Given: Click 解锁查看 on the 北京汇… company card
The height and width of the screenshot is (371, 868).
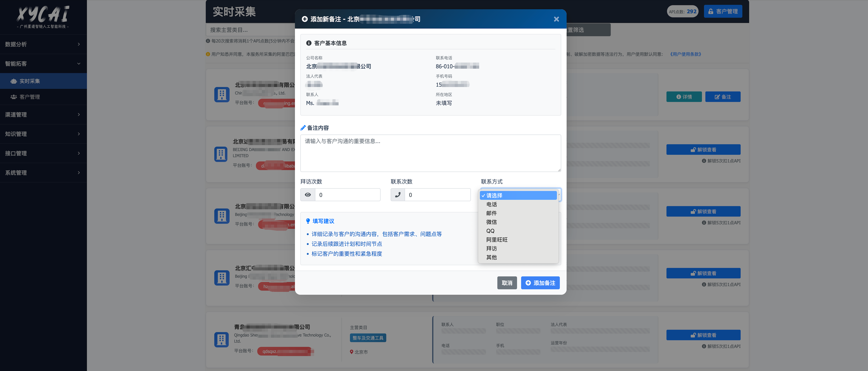Looking at the screenshot, I should tap(703, 273).
